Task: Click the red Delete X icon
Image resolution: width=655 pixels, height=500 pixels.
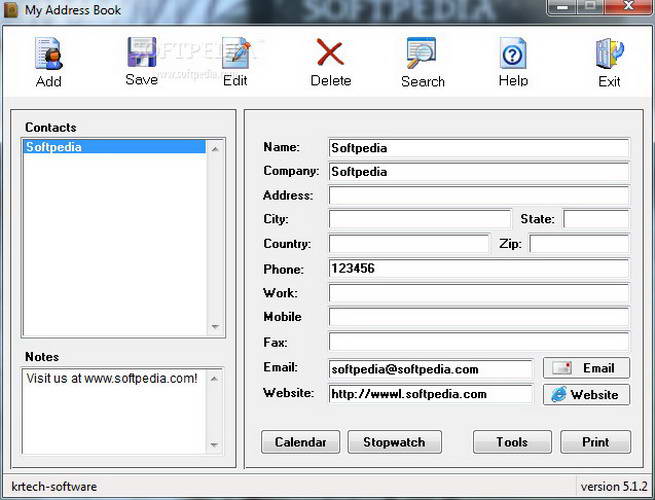Action: tap(330, 52)
